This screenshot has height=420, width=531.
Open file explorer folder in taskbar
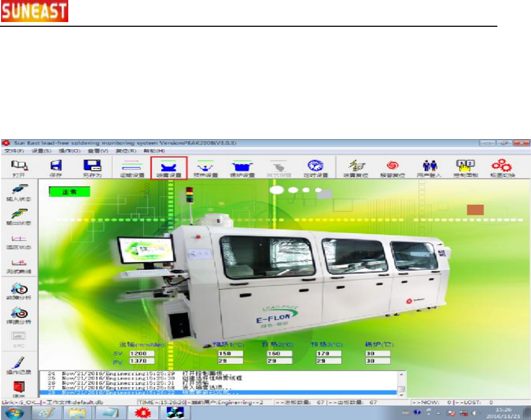click(78, 413)
